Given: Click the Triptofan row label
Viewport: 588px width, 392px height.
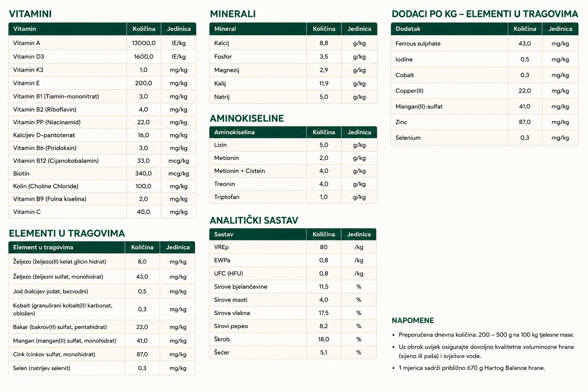Looking at the screenshot, I should (227, 197).
